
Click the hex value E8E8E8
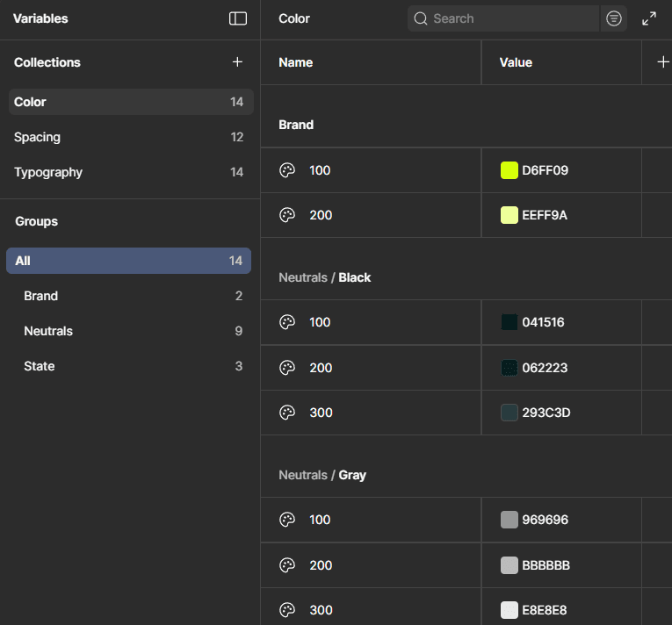pyautogui.click(x=545, y=610)
